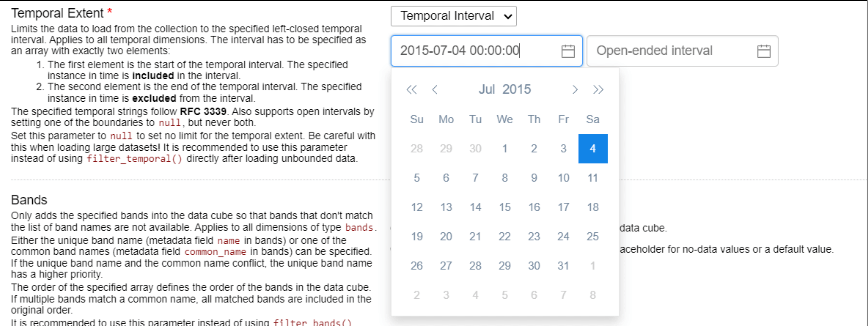
Task: Click calendar icon in open-ended interval field
Action: 764,51
